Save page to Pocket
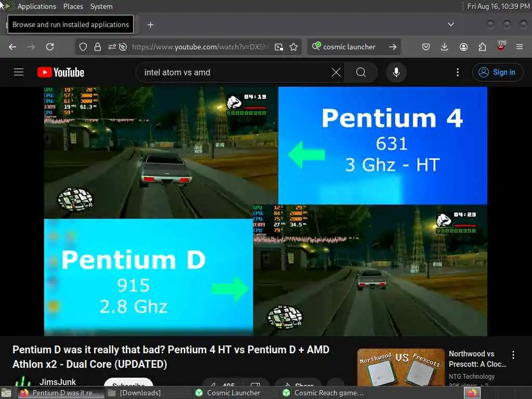Viewport: 532px width, 399px height. pos(426,47)
